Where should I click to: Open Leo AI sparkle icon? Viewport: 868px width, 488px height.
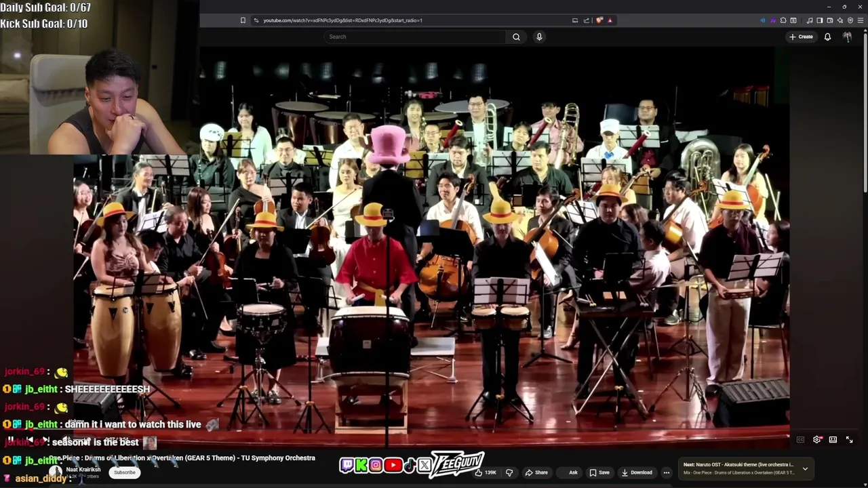tap(840, 20)
